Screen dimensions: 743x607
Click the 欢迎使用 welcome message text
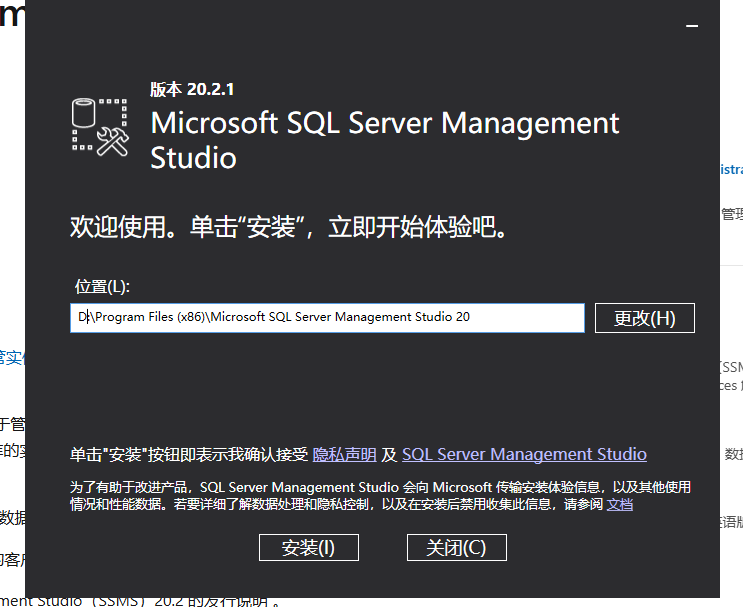[x=289, y=227]
